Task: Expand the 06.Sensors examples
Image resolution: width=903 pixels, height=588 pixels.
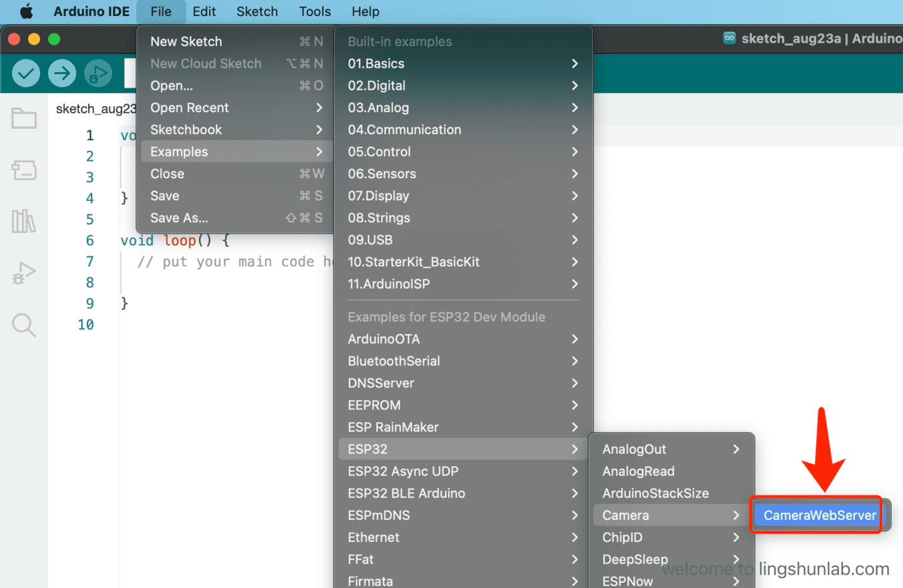Action: (x=463, y=174)
